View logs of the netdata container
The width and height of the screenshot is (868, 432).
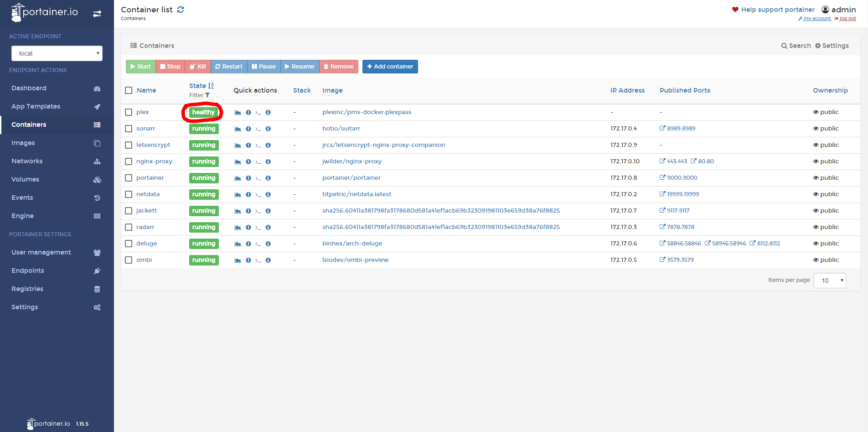tap(248, 194)
